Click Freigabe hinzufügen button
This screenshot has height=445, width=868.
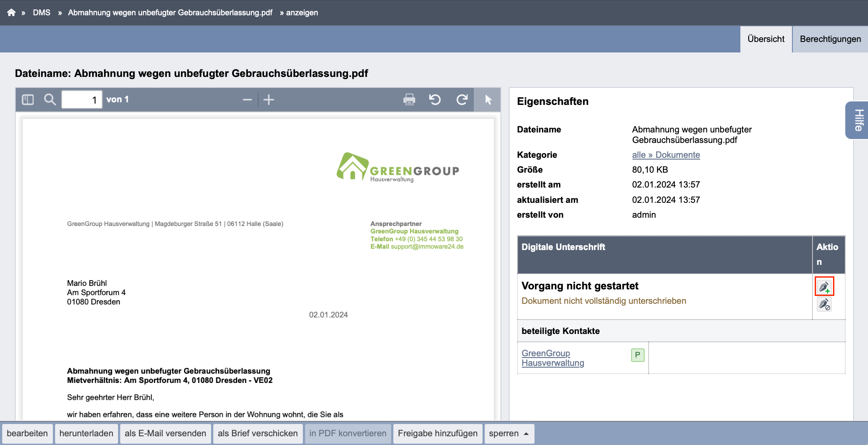point(437,433)
